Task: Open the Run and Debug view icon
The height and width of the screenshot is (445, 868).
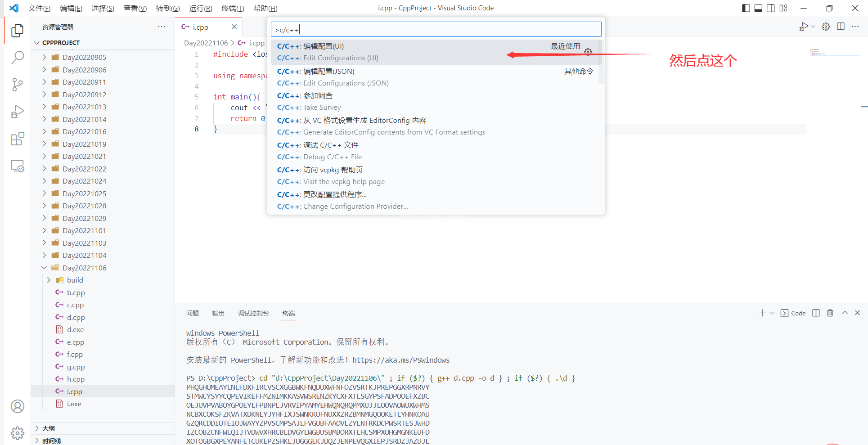Action: (x=17, y=112)
